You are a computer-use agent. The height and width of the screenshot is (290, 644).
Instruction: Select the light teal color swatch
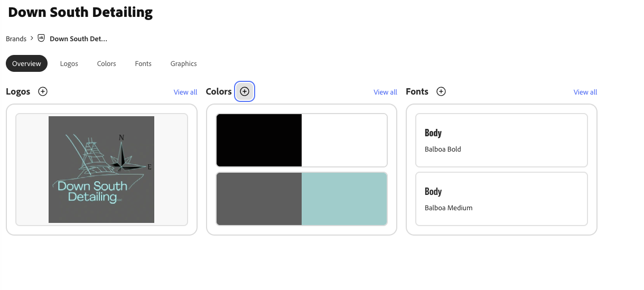tap(344, 199)
